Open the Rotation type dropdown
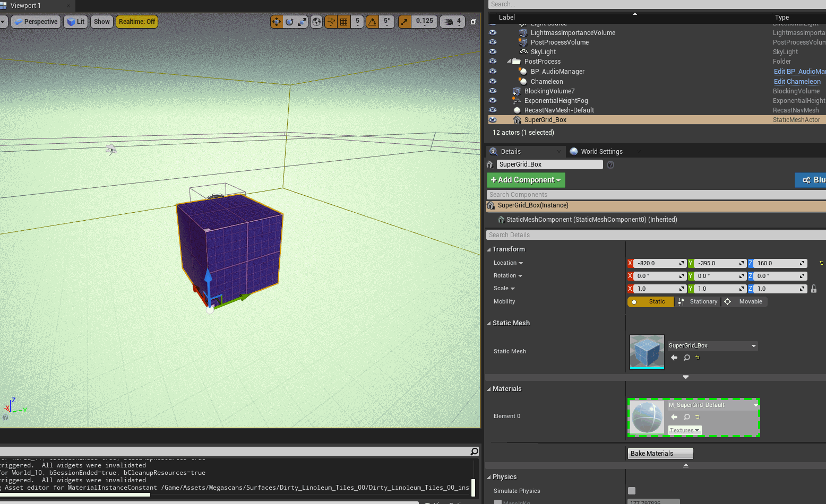Screen dimensions: 826x504 click(508, 276)
